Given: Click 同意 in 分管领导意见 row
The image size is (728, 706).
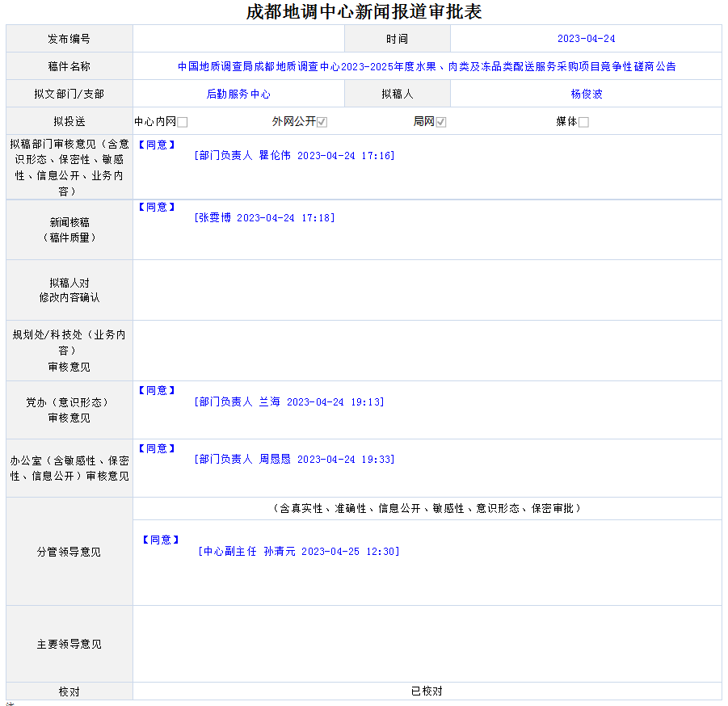Looking at the screenshot, I should [x=161, y=540].
